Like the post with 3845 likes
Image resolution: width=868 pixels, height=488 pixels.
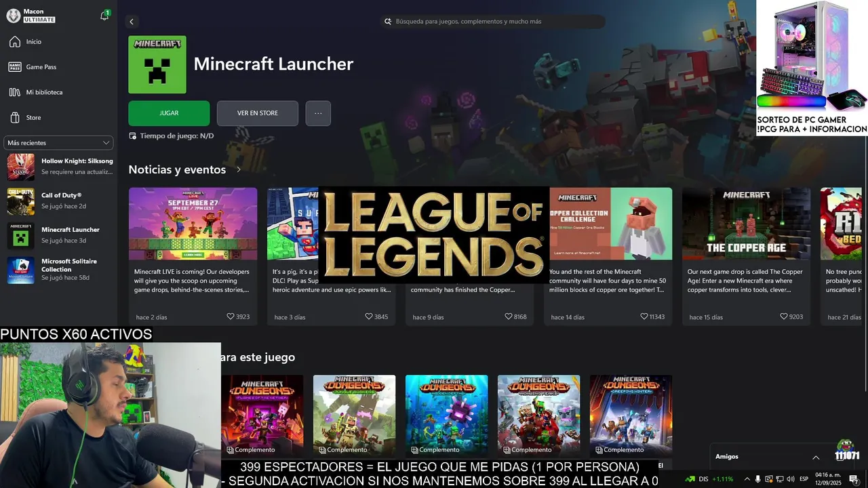point(369,317)
